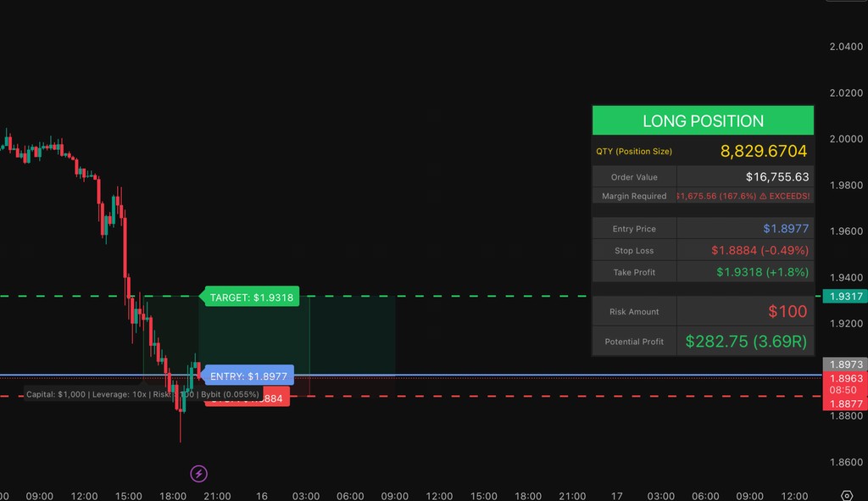Viewport: 868px width, 501px height.
Task: Toggle the LONG POSITION header bar
Action: (702, 120)
